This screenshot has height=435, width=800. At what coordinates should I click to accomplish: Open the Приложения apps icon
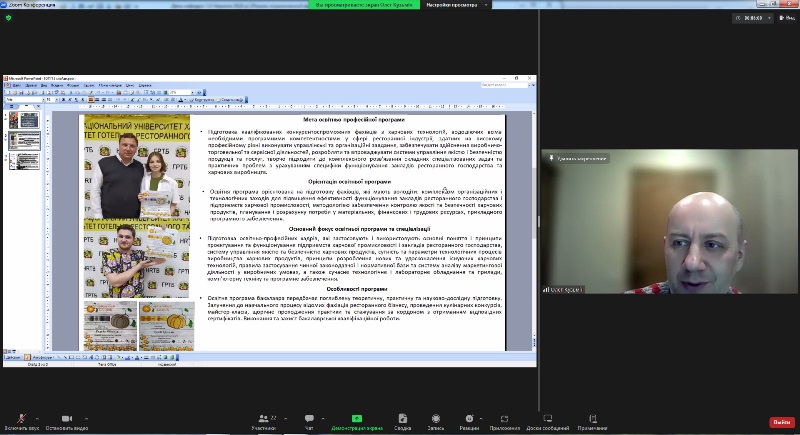click(x=505, y=419)
